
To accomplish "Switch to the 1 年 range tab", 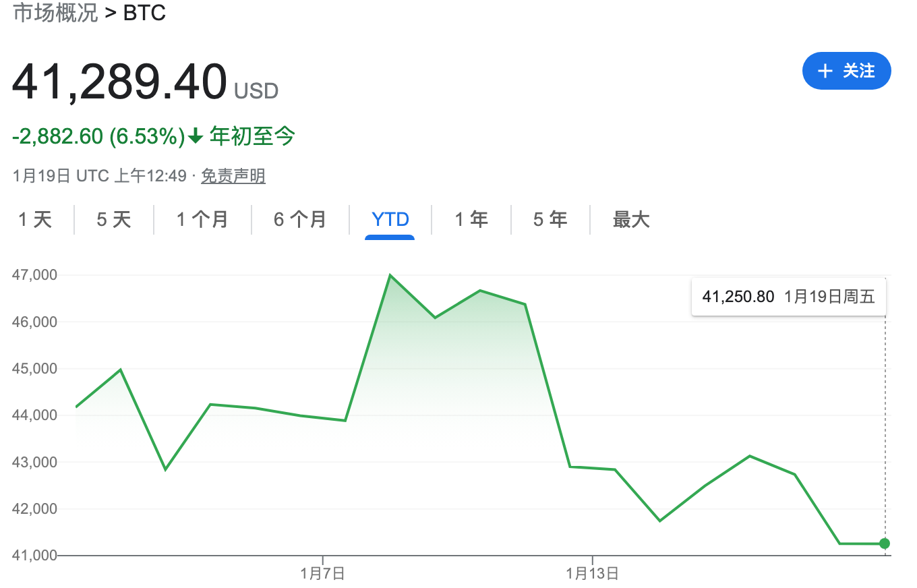I will point(471,220).
